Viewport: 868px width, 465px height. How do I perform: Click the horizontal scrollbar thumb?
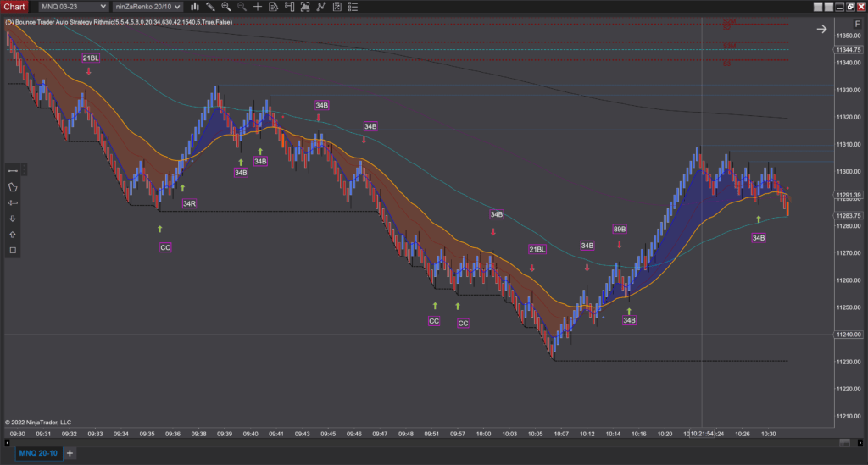(845, 442)
